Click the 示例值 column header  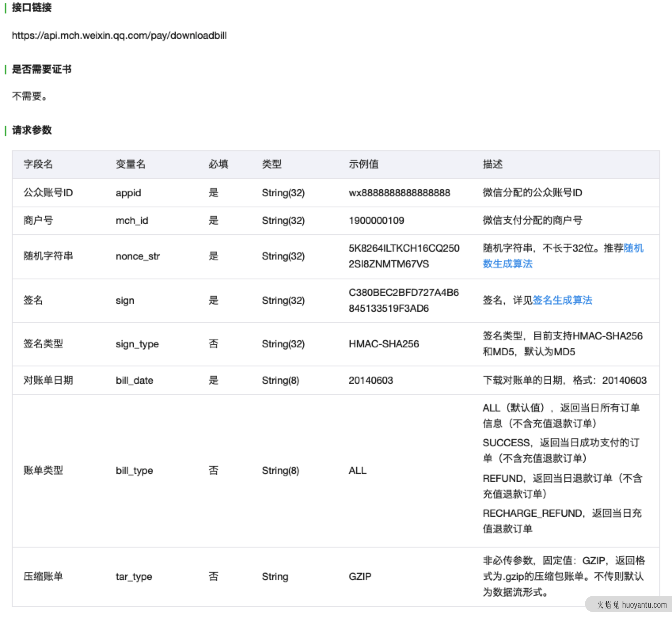(x=364, y=164)
